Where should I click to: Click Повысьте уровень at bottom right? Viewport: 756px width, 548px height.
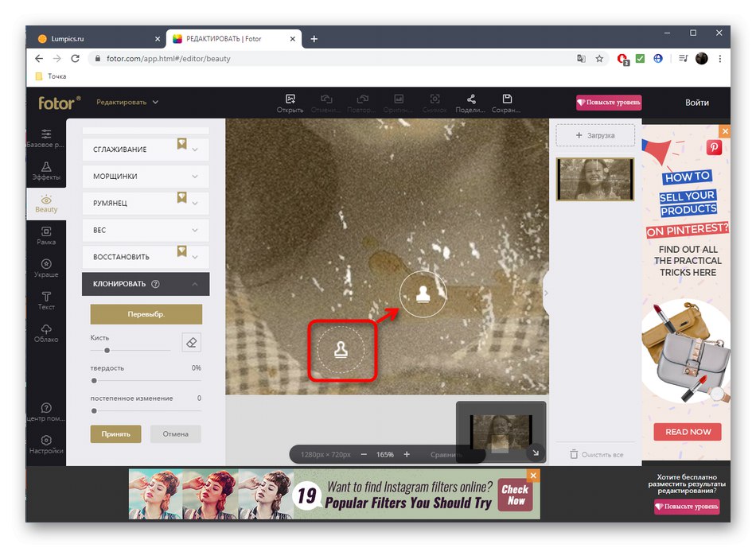coord(687,507)
